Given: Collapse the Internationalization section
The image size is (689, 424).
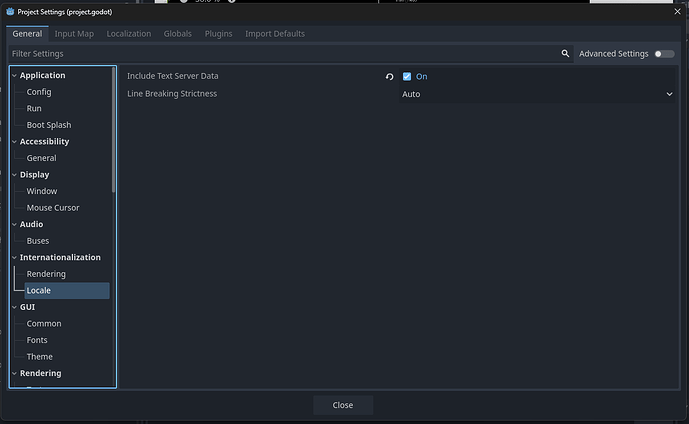Looking at the screenshot, I should click(14, 258).
